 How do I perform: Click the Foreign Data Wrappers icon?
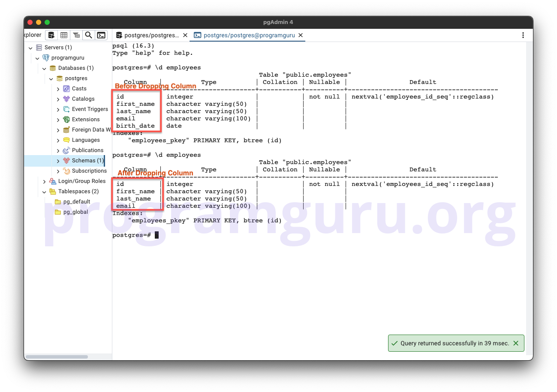[x=66, y=130]
